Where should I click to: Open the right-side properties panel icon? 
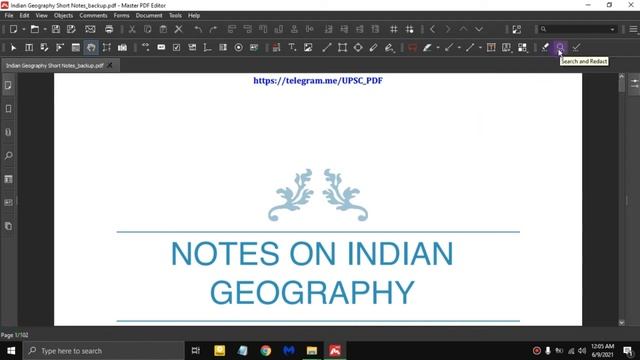click(x=635, y=84)
